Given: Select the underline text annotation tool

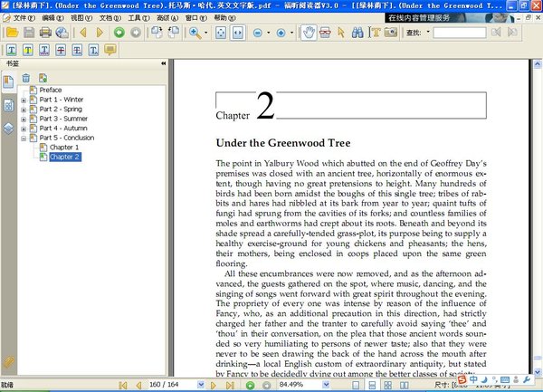Looking at the screenshot, I should point(12,50).
